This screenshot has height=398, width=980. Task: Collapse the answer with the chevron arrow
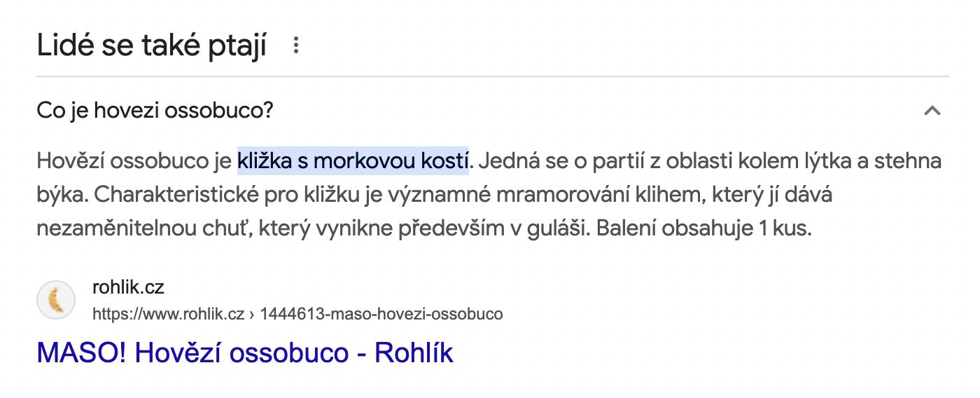(932, 111)
